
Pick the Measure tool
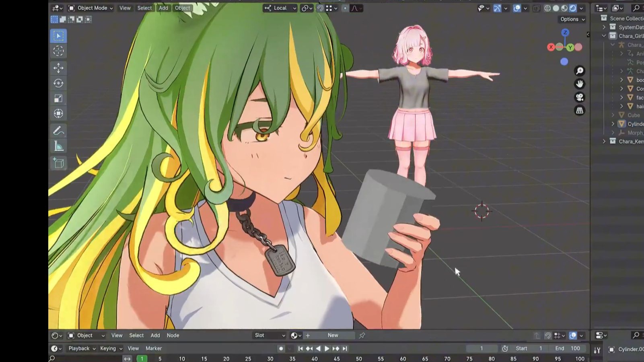[x=58, y=146]
